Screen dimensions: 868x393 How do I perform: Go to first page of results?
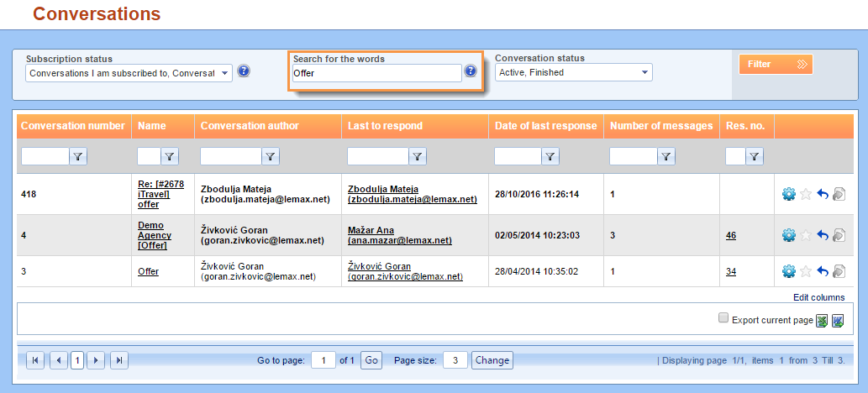pyautogui.click(x=35, y=360)
